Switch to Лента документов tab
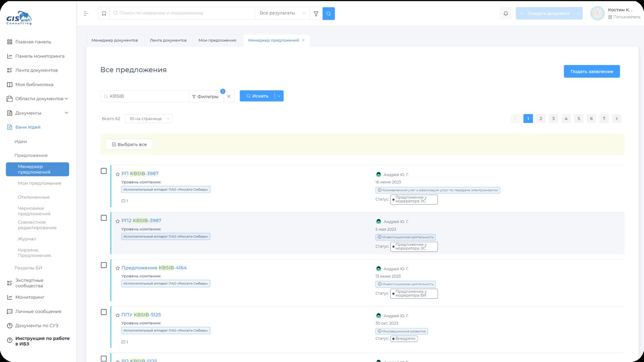 pyautogui.click(x=168, y=40)
